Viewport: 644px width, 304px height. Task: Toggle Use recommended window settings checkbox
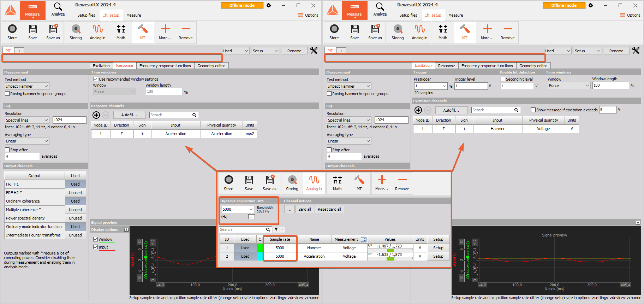96,79
